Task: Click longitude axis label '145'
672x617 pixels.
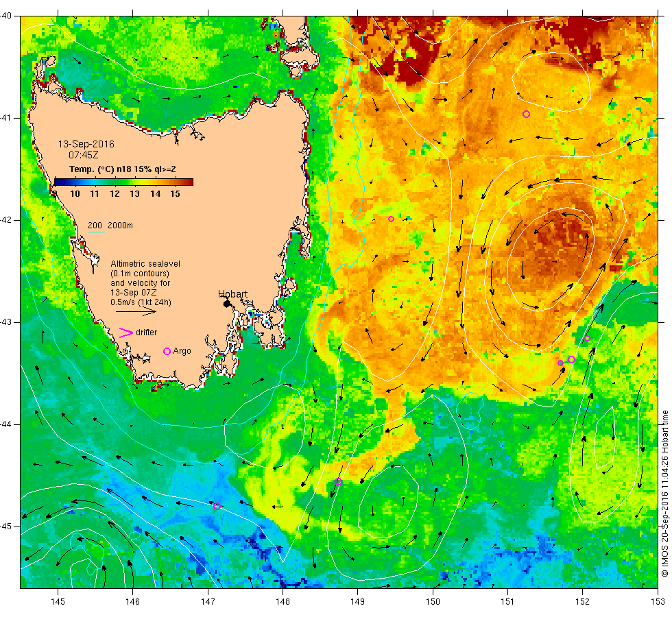Action: [x=58, y=602]
